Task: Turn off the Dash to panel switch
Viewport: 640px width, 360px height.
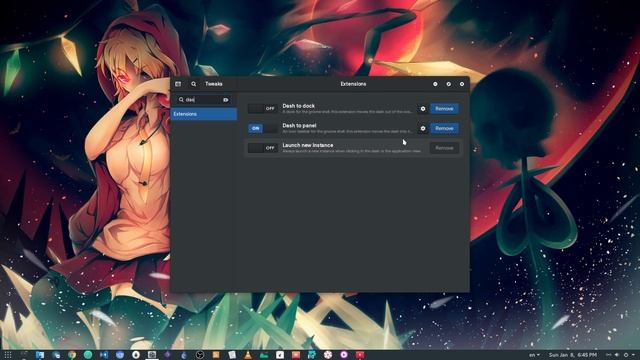Action: pos(263,128)
